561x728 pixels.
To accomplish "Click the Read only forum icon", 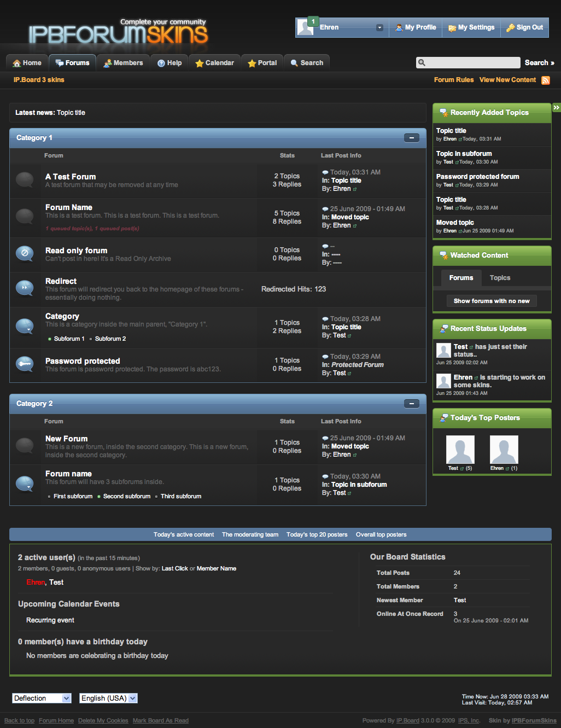I will click(25, 254).
